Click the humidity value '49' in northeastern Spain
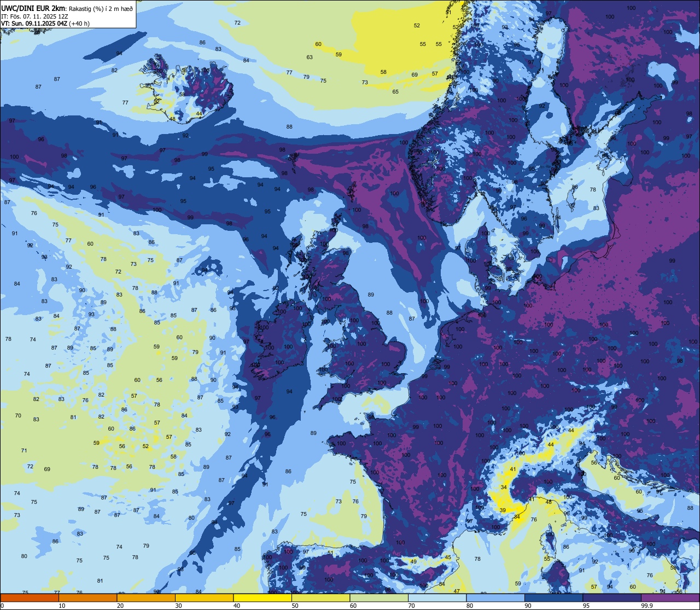This screenshot has height=610, width=700. 413,562
